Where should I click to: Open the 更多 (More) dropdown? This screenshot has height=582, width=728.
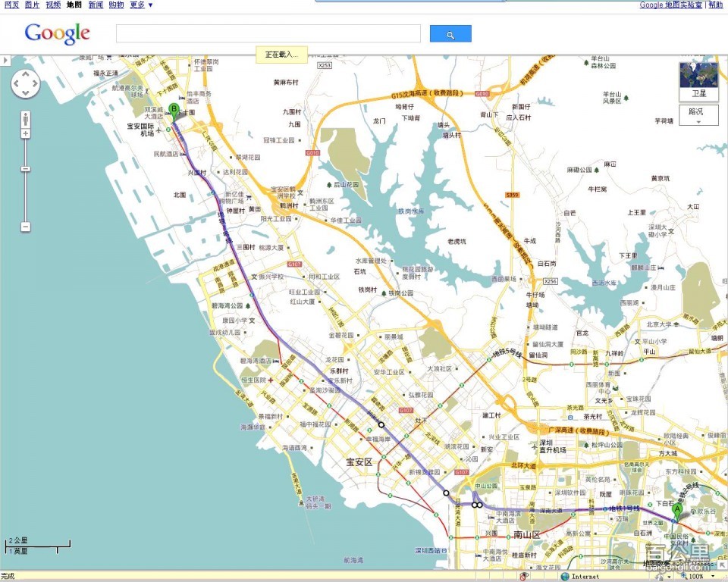pyautogui.click(x=141, y=5)
